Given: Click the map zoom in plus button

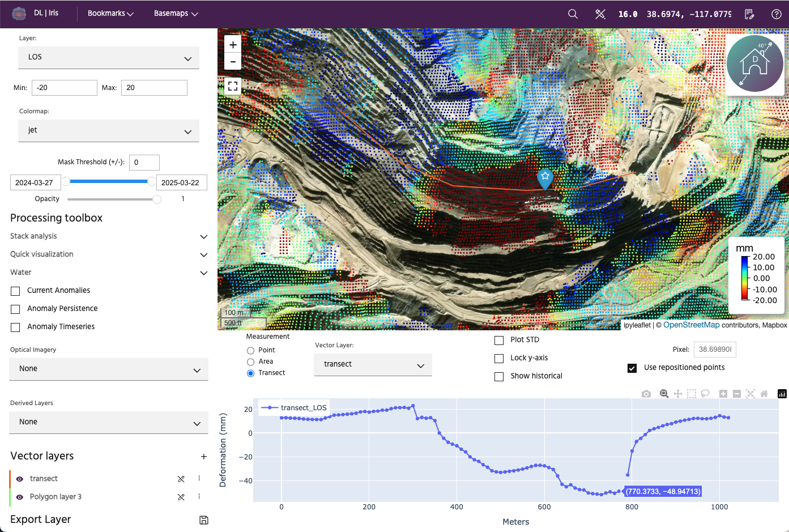Looking at the screenshot, I should 233,45.
